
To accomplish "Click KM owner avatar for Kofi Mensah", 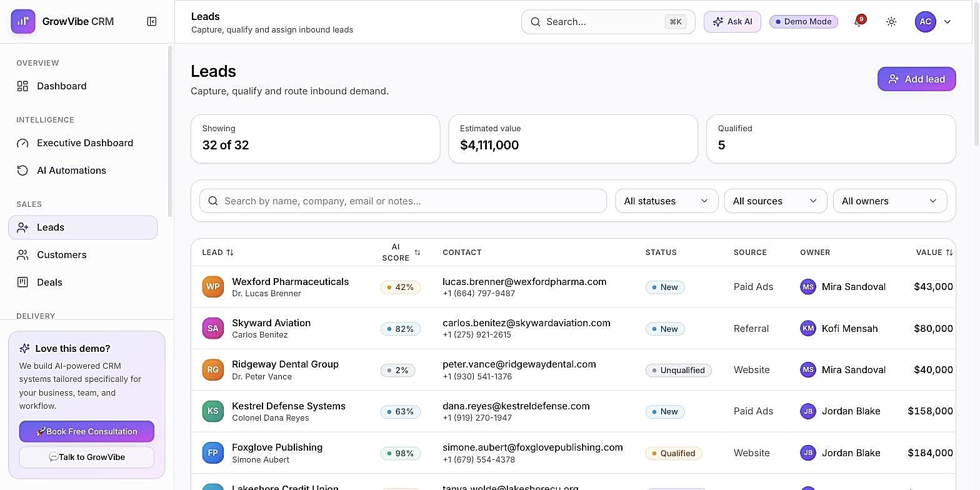I will (x=808, y=328).
